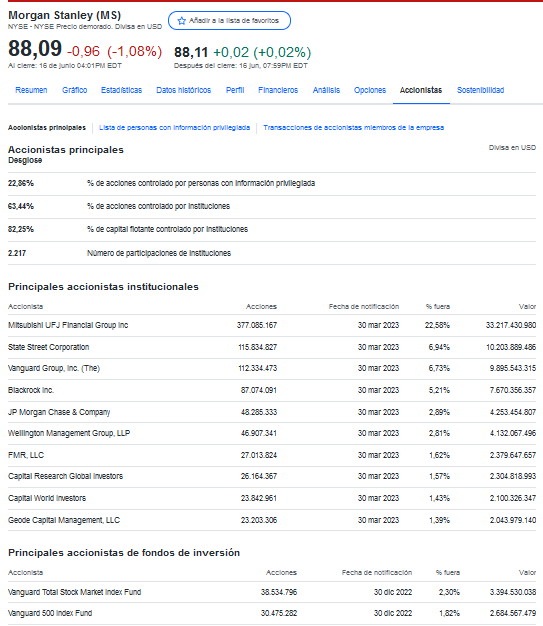The image size is (543, 626).
Task: Click JP Morgan Chase & Company name
Action: (59, 412)
